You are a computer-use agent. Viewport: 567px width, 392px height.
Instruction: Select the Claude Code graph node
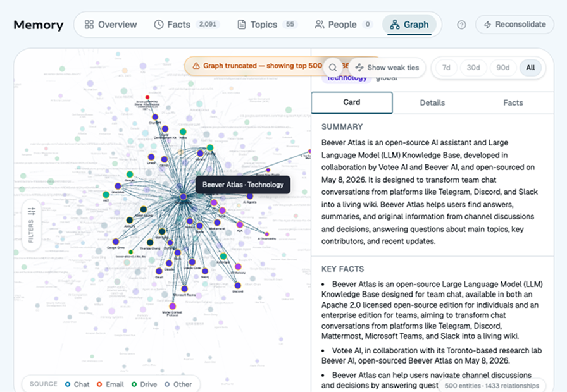click(x=192, y=262)
